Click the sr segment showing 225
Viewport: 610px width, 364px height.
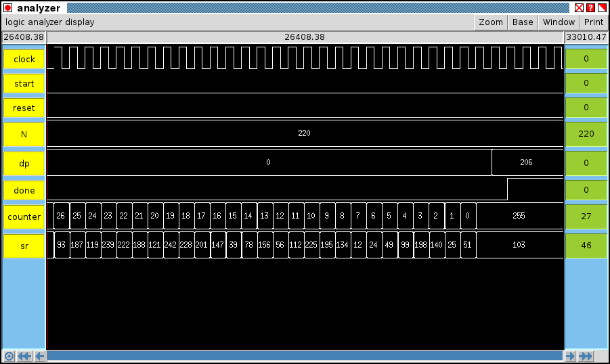[x=311, y=245]
